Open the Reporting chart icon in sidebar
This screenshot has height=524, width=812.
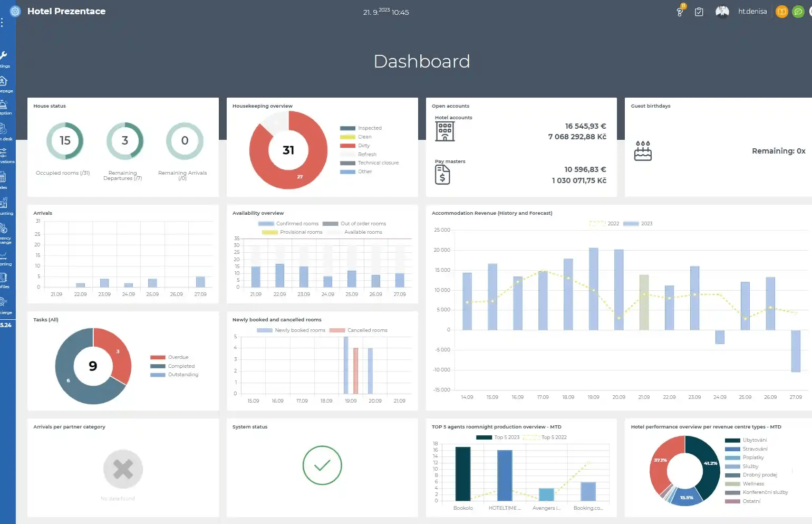pyautogui.click(x=3, y=255)
